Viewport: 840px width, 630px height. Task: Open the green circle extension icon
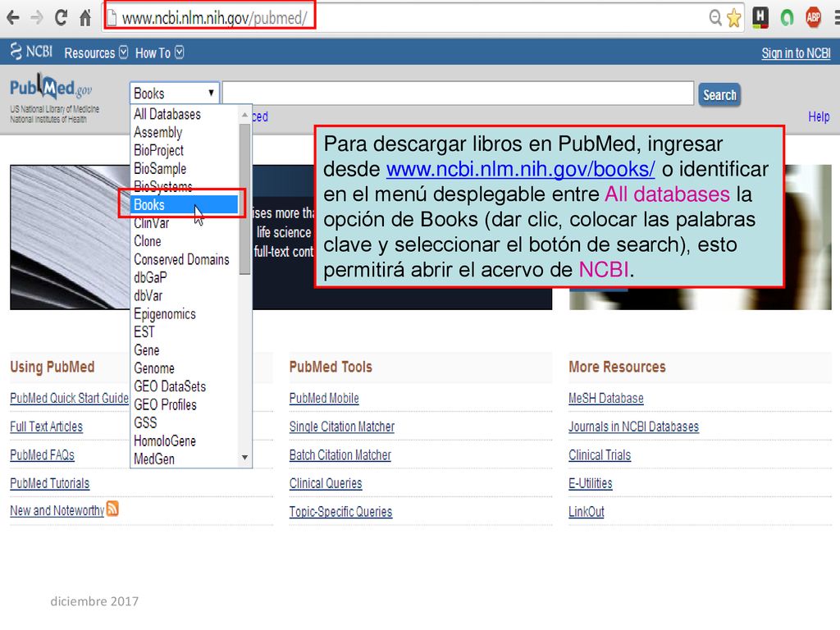click(787, 18)
